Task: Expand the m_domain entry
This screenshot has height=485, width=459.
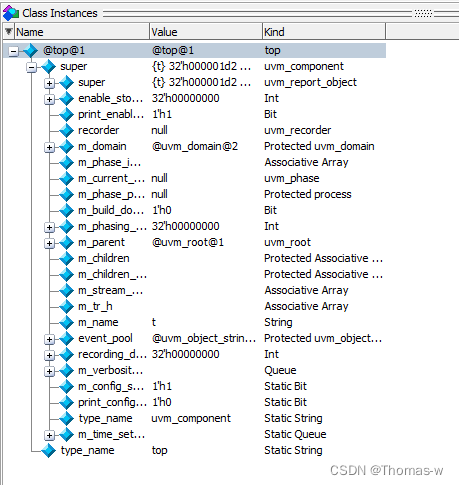Action: click(x=49, y=147)
